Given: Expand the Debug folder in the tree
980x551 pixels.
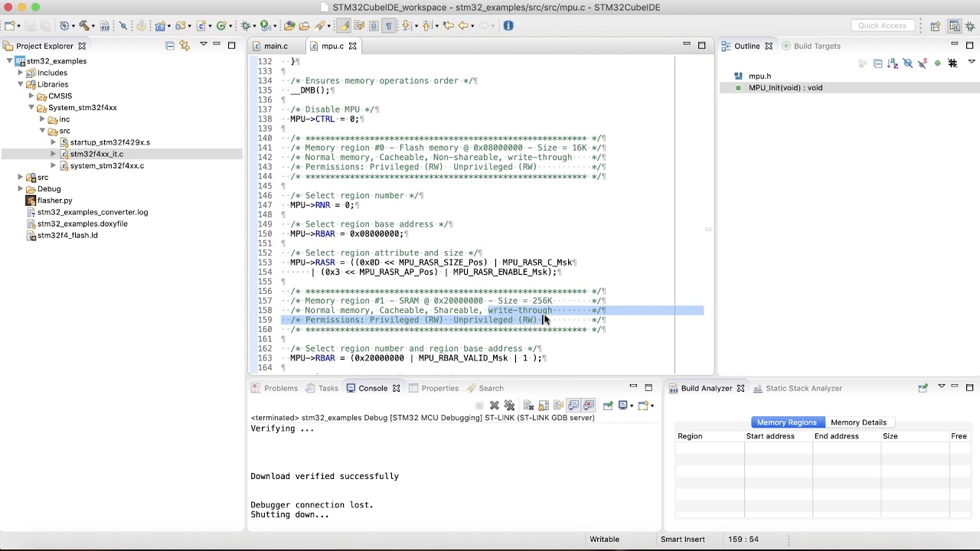Looking at the screenshot, I should tap(21, 189).
